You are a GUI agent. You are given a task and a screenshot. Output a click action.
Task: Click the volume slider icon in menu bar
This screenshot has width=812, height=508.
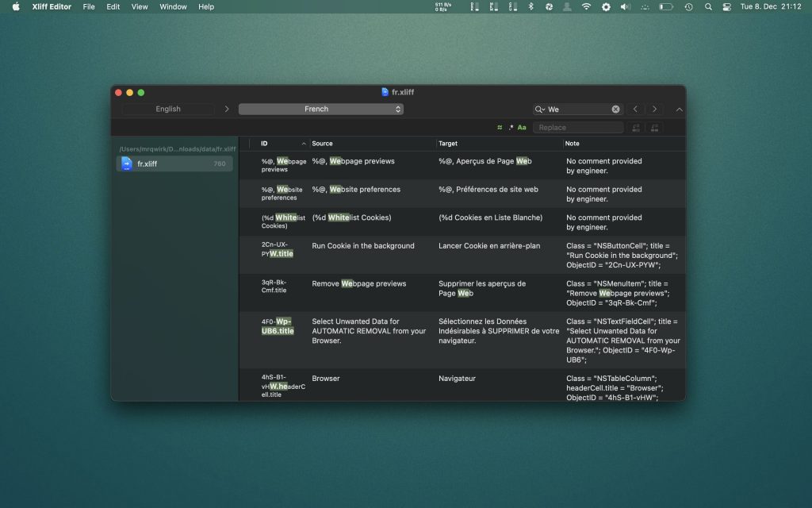click(x=625, y=6)
